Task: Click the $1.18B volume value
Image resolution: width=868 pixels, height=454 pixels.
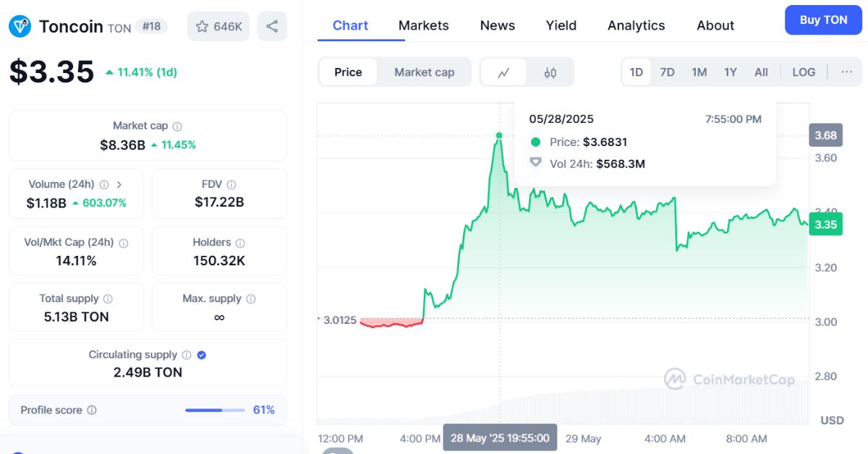Action: (x=46, y=203)
